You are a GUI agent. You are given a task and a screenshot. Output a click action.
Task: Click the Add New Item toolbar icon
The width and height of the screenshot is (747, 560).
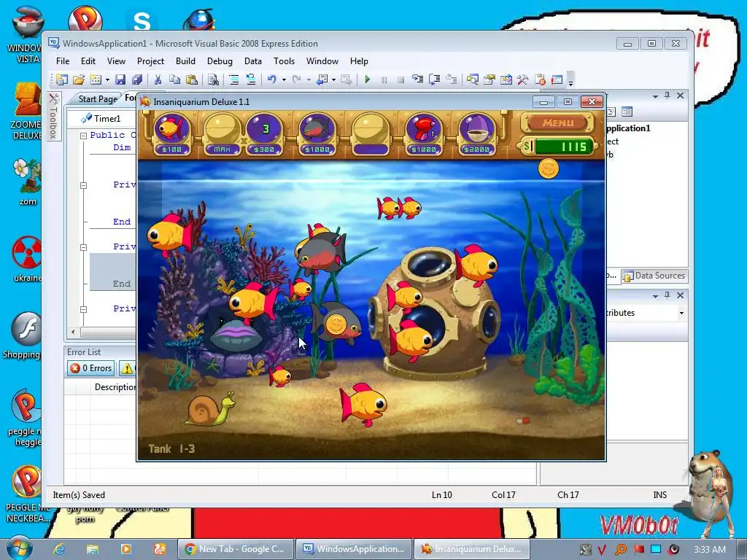[x=96, y=79]
